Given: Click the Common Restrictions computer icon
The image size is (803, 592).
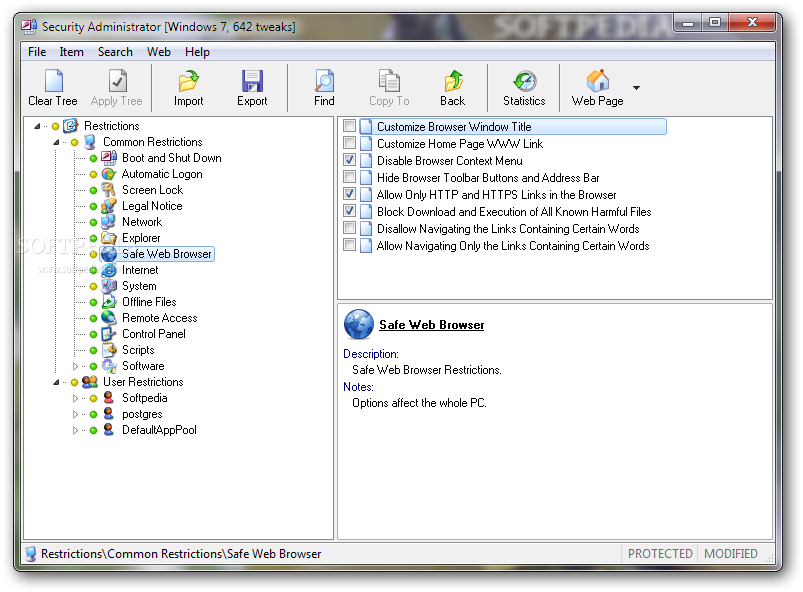Looking at the screenshot, I should tap(90, 142).
